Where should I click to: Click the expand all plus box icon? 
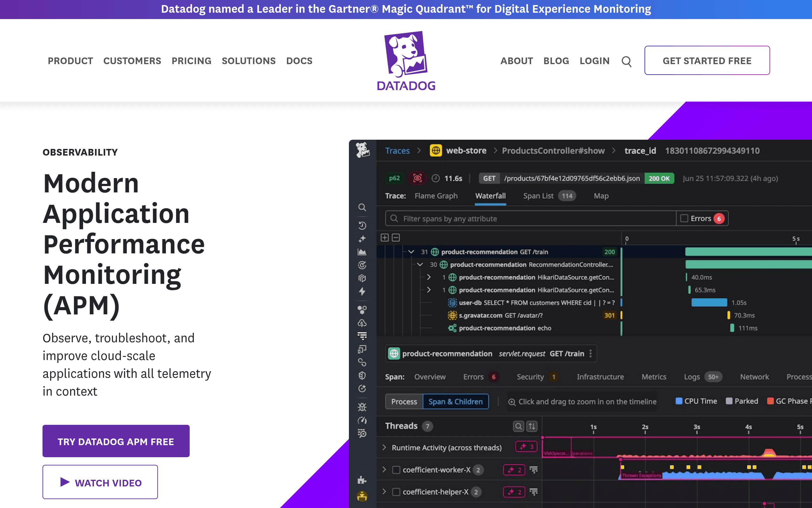(x=384, y=237)
